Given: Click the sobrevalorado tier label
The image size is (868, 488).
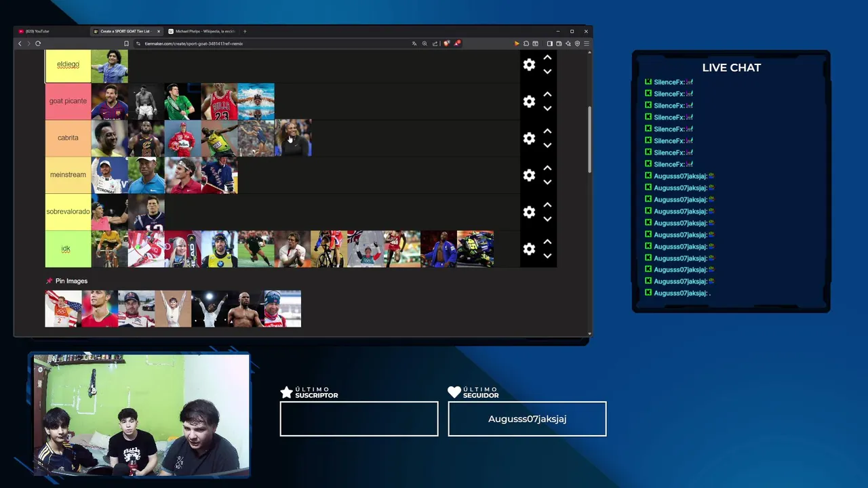Looking at the screenshot, I should (68, 211).
